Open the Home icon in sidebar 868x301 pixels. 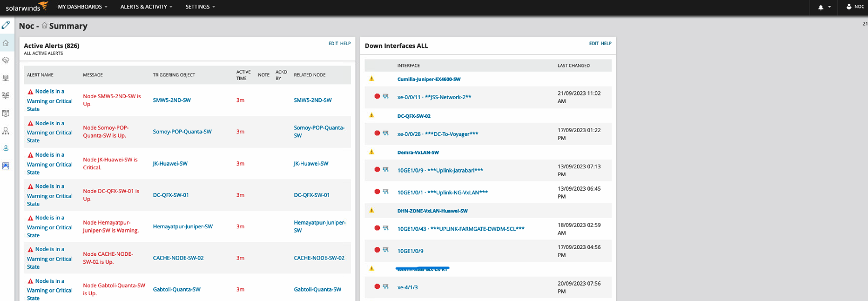[x=6, y=43]
